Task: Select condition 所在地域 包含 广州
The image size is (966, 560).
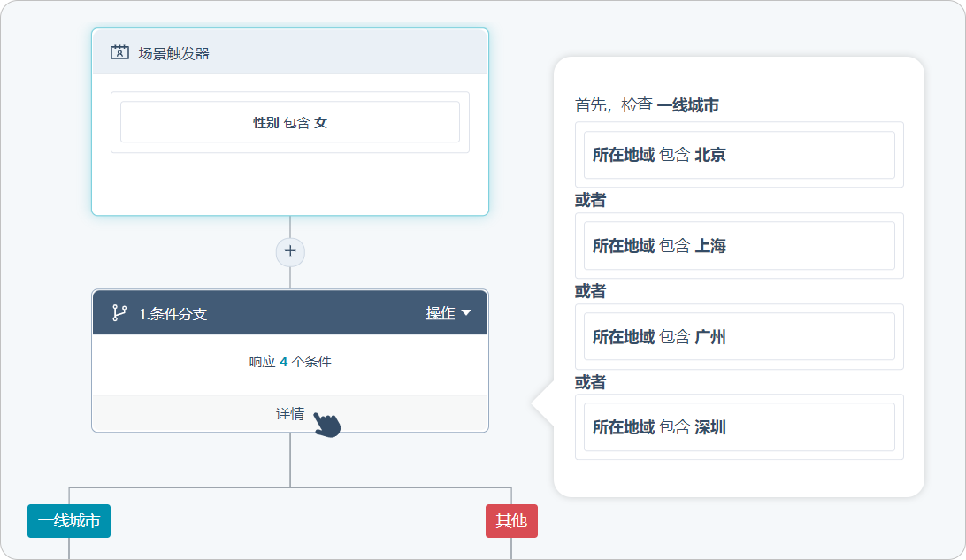Action: click(x=740, y=336)
